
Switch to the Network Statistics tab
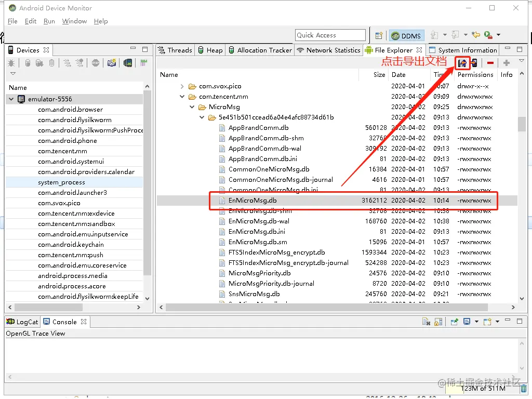328,50
